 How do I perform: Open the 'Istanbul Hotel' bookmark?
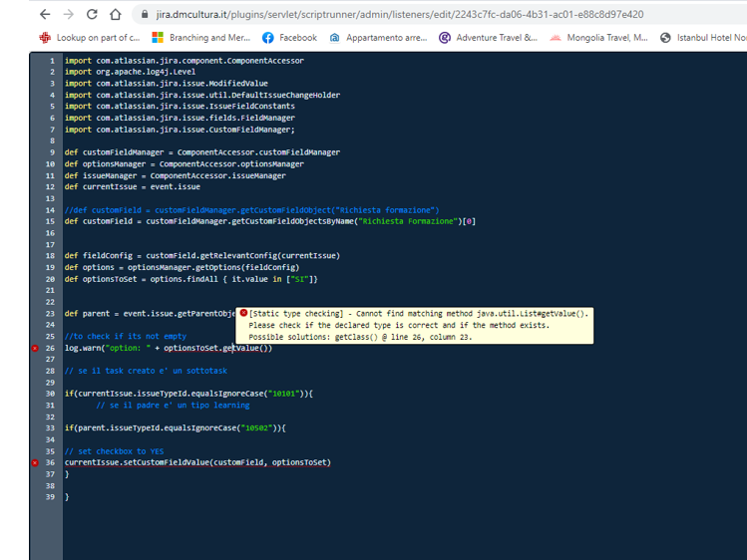coord(703,38)
